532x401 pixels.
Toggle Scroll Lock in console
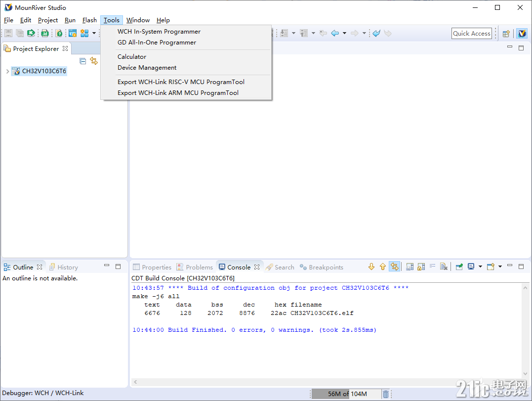tap(421, 267)
